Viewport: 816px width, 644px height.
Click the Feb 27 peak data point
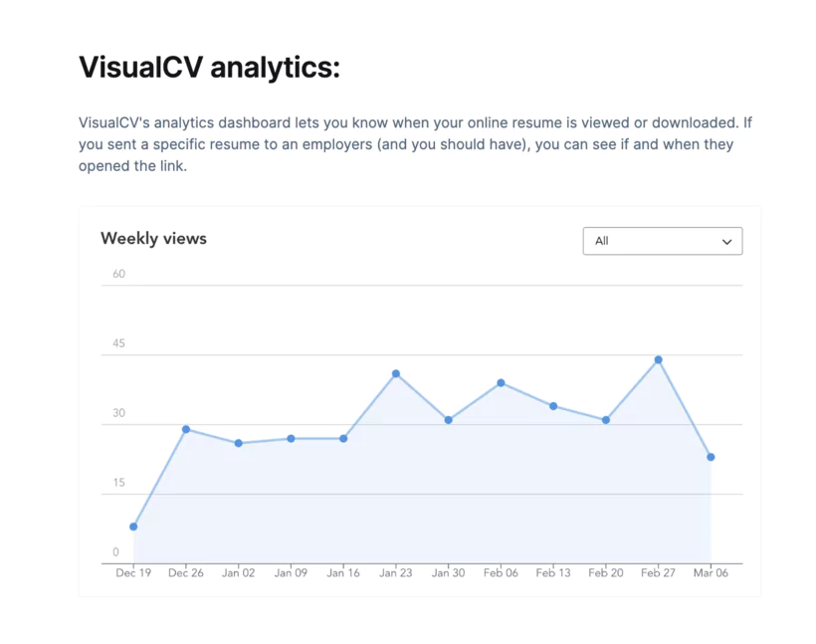click(x=658, y=359)
